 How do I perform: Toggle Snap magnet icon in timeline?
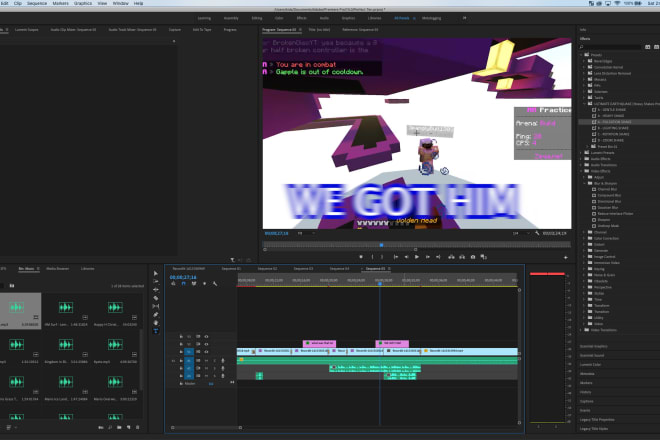(184, 284)
